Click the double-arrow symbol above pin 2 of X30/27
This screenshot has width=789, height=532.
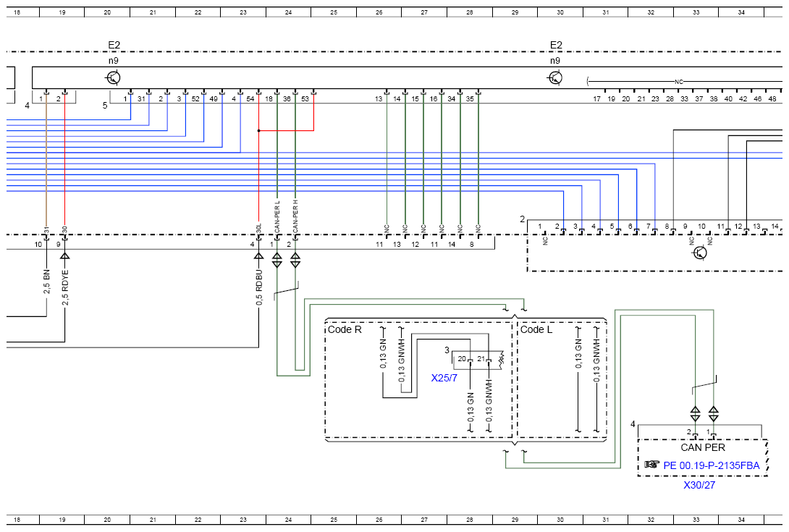coord(695,414)
